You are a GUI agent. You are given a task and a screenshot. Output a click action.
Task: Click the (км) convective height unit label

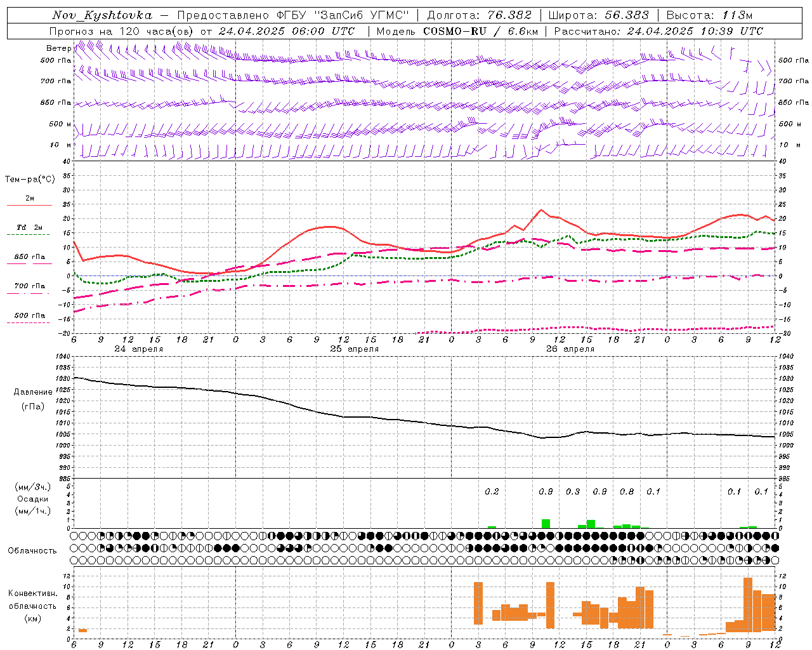(x=33, y=618)
